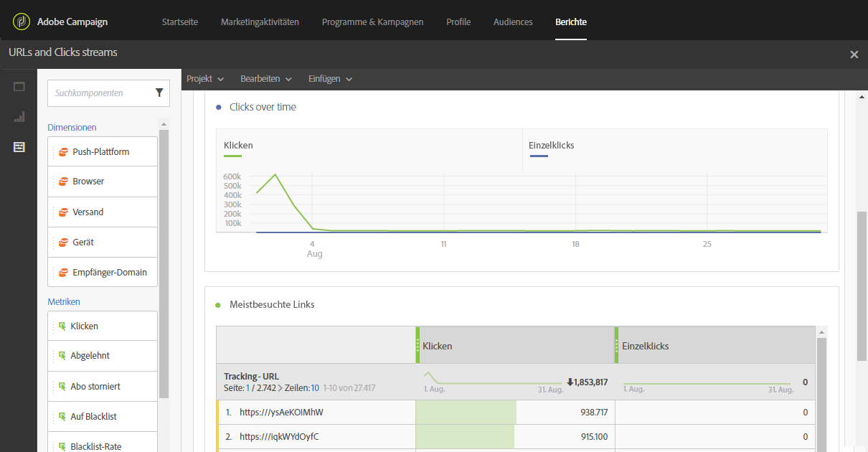Select the Einzelklicks legend in chart
This screenshot has height=452, width=868.
pyautogui.click(x=551, y=146)
